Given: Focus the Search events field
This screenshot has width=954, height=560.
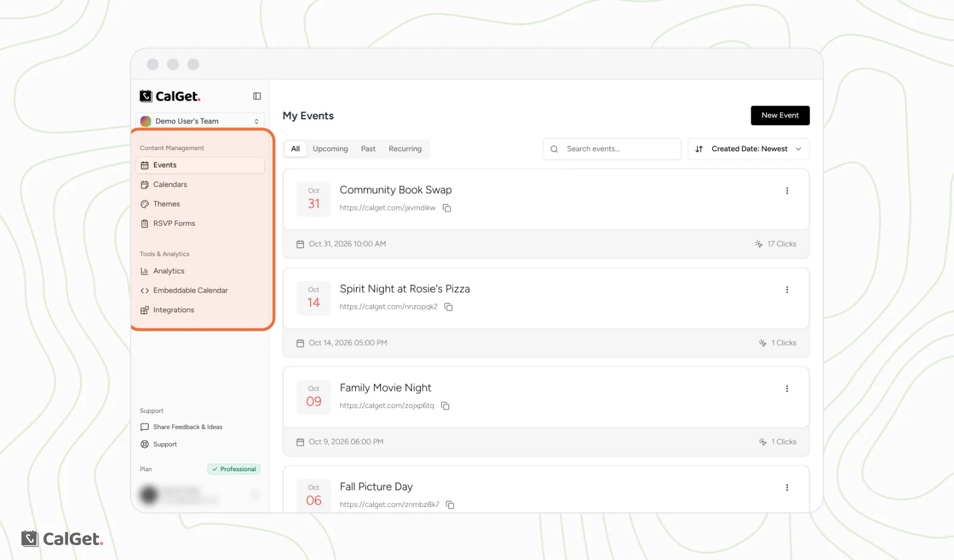Looking at the screenshot, I should point(612,149).
